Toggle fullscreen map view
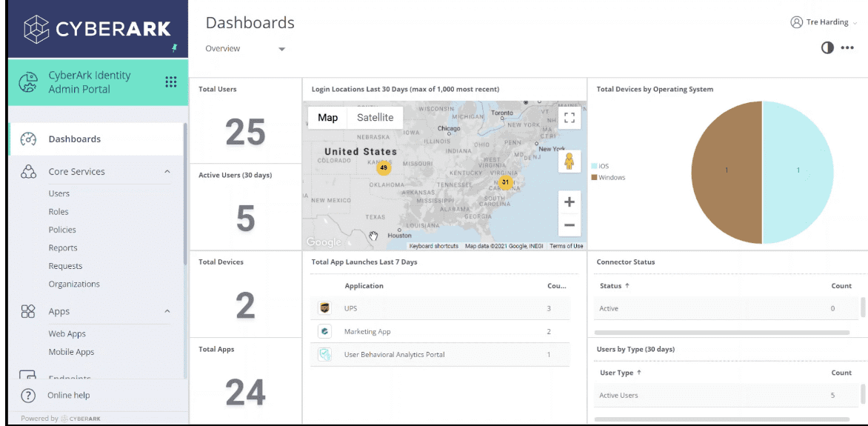Image resolution: width=868 pixels, height=426 pixels. [x=569, y=118]
